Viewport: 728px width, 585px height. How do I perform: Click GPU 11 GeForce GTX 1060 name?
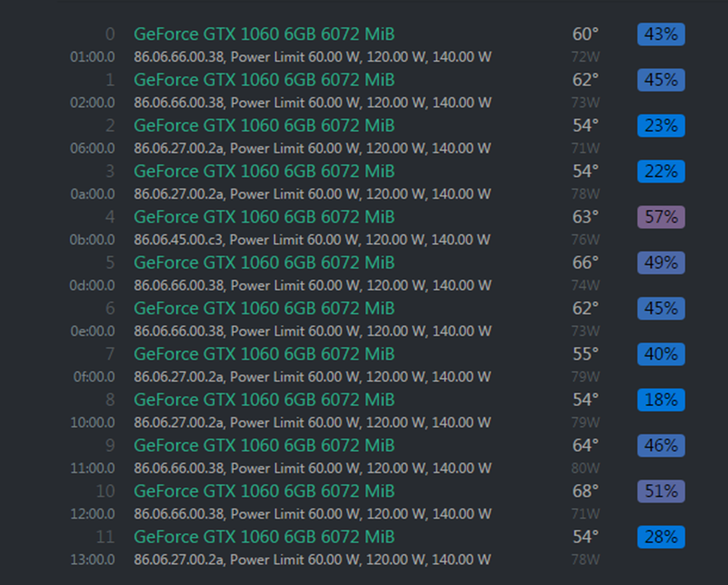(x=265, y=537)
